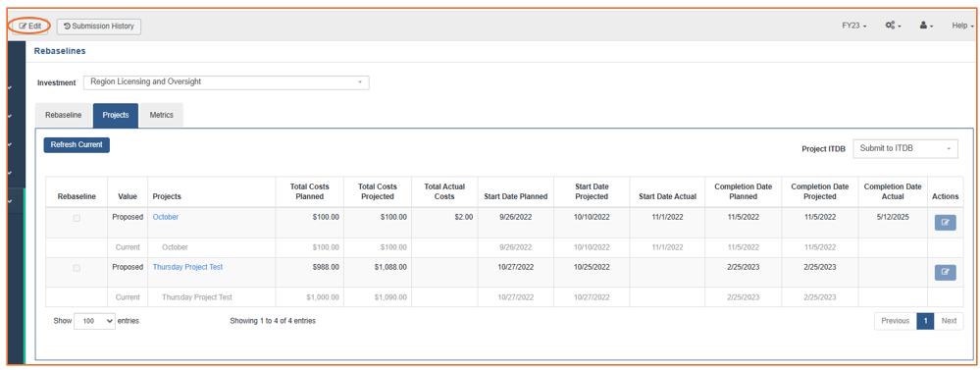Sort by Total Costs Projected column

point(377,191)
